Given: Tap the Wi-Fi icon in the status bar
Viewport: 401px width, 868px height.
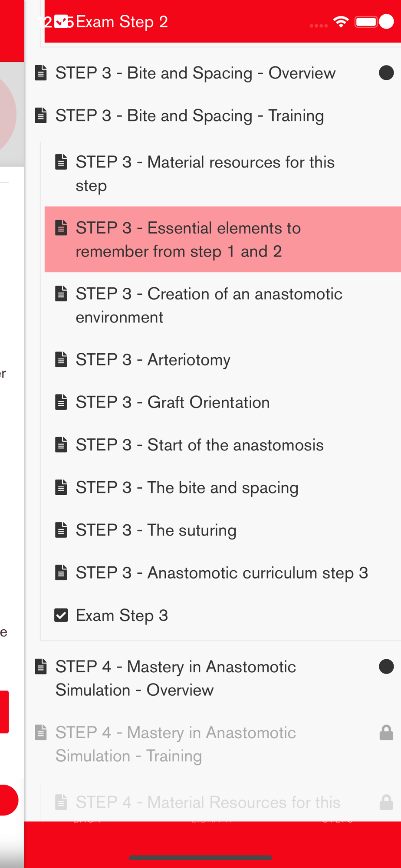Looking at the screenshot, I should [341, 22].
